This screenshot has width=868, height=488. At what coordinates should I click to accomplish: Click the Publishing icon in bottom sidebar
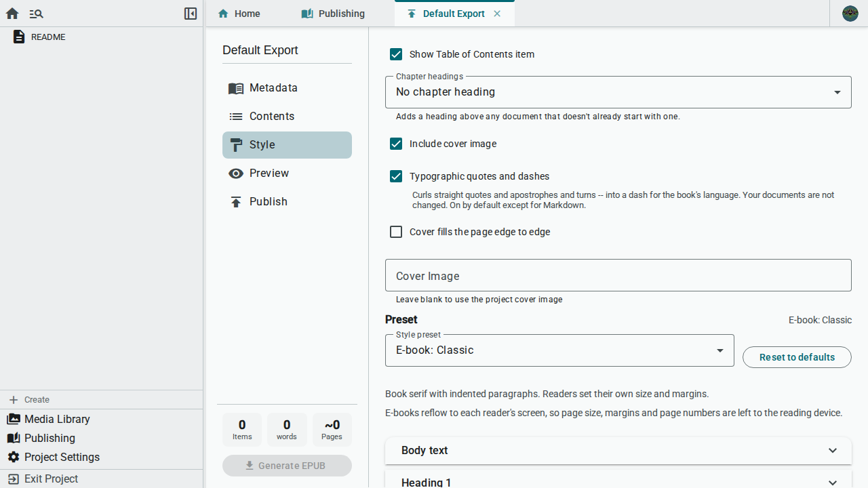click(14, 438)
